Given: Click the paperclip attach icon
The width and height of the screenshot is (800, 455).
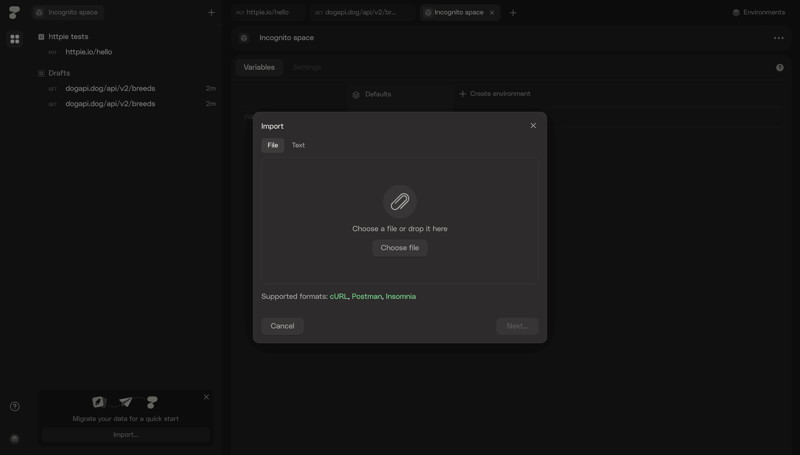Looking at the screenshot, I should click(x=400, y=201).
